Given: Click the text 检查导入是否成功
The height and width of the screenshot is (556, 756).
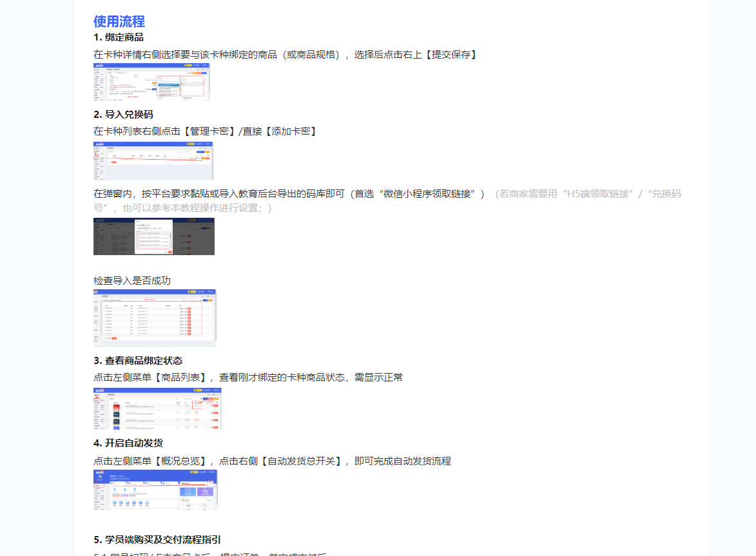Looking at the screenshot, I should pyautogui.click(x=132, y=281).
